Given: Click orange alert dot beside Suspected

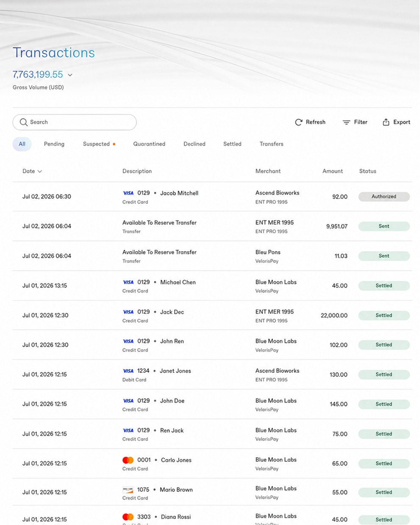Looking at the screenshot, I should [x=114, y=144].
